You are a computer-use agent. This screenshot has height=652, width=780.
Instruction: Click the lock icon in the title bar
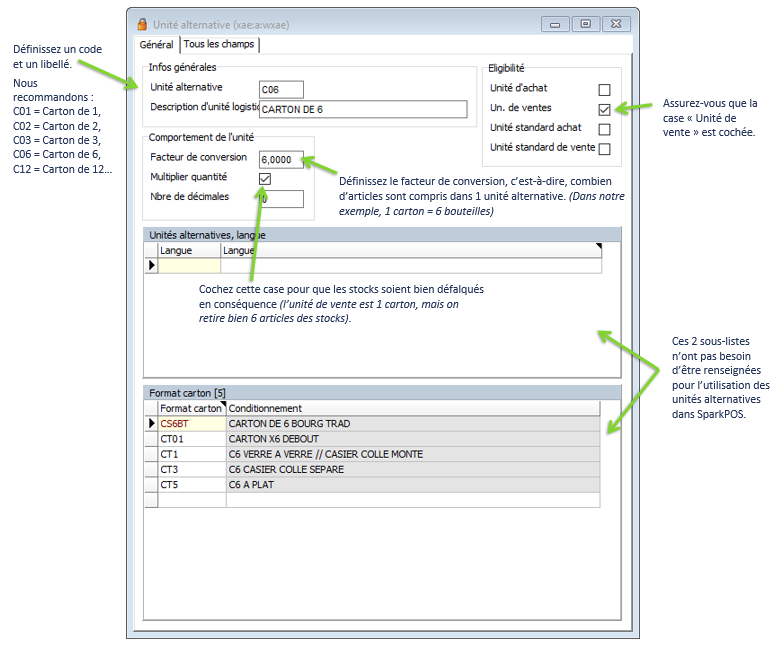point(142,23)
